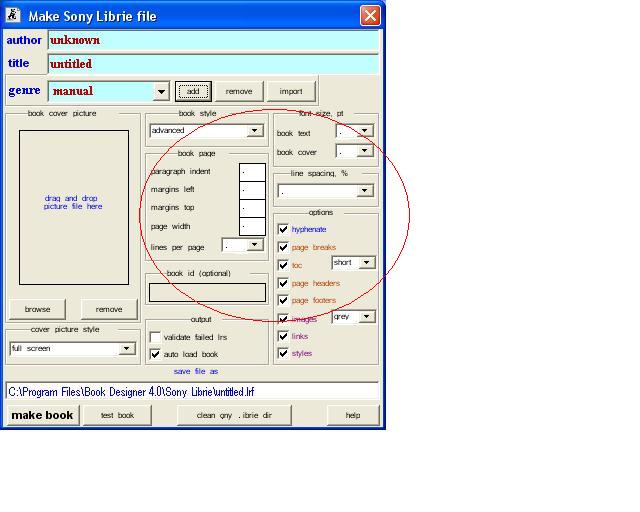
Task: Close the Make Sony Librie file window
Action: click(370, 16)
